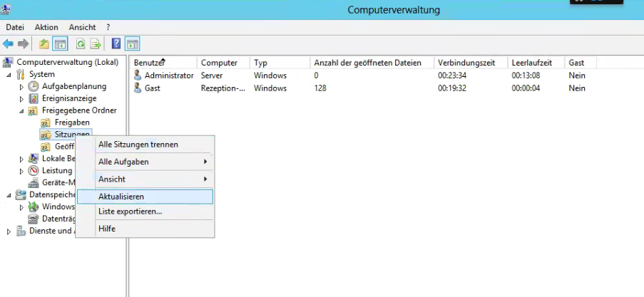Click the Sitzungen folder icon
Screen dimensions: 644x297
(46, 135)
